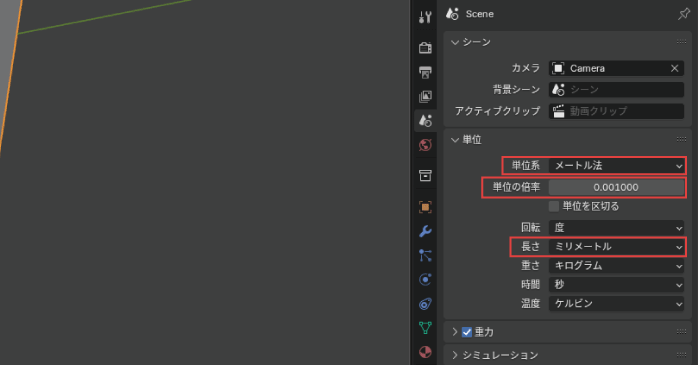Open the Object Constraints tab

pyautogui.click(x=425, y=304)
